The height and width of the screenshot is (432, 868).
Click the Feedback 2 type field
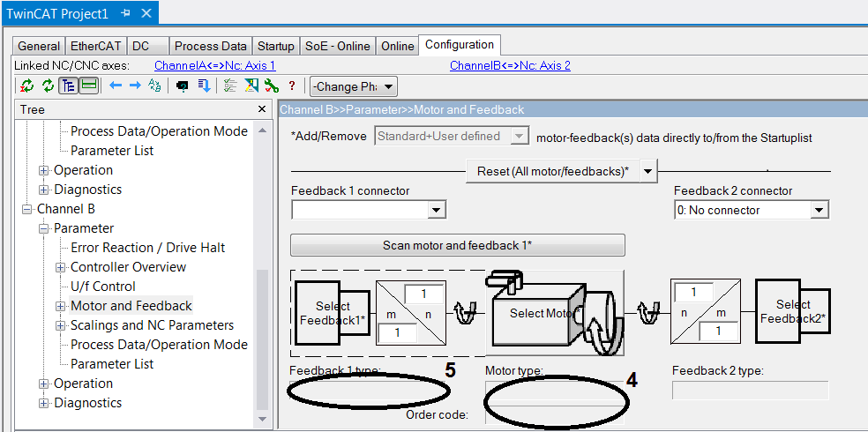[x=750, y=391]
